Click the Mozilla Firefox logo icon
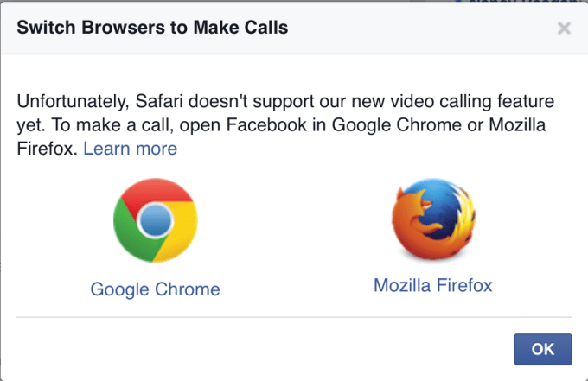This screenshot has height=381, width=588. tap(432, 220)
